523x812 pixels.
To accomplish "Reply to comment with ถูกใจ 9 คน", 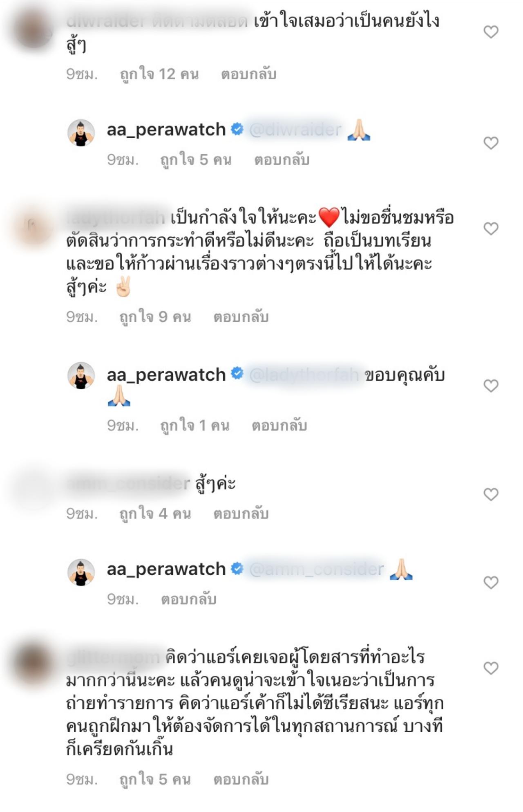I will pos(241,317).
